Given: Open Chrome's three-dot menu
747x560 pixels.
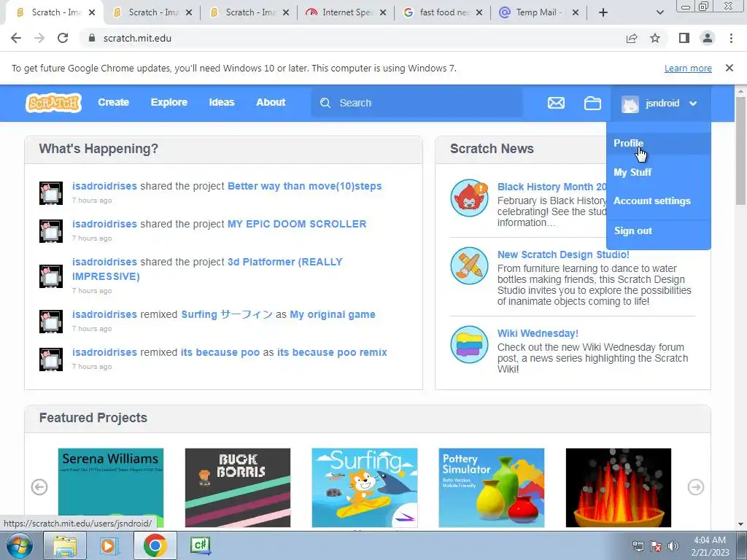Looking at the screenshot, I should pos(731,38).
